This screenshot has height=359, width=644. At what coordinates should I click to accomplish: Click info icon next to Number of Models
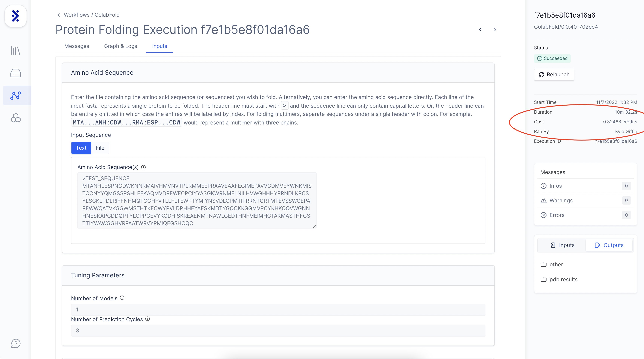122,298
